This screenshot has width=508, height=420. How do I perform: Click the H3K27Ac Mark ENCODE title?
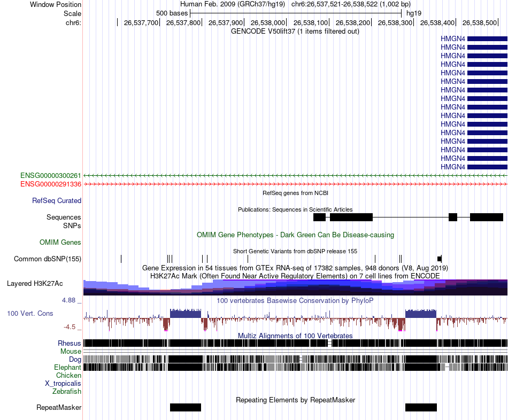pos(295,276)
